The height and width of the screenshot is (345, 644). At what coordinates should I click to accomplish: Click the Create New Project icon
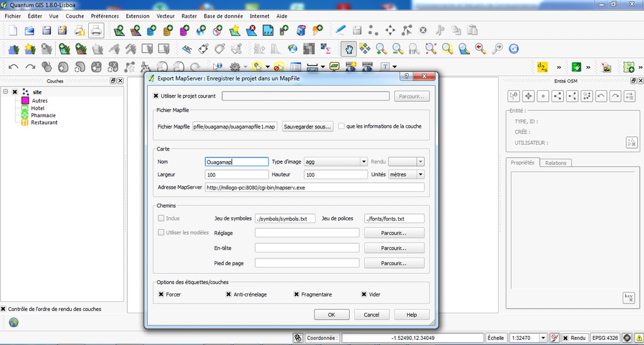click(x=13, y=30)
